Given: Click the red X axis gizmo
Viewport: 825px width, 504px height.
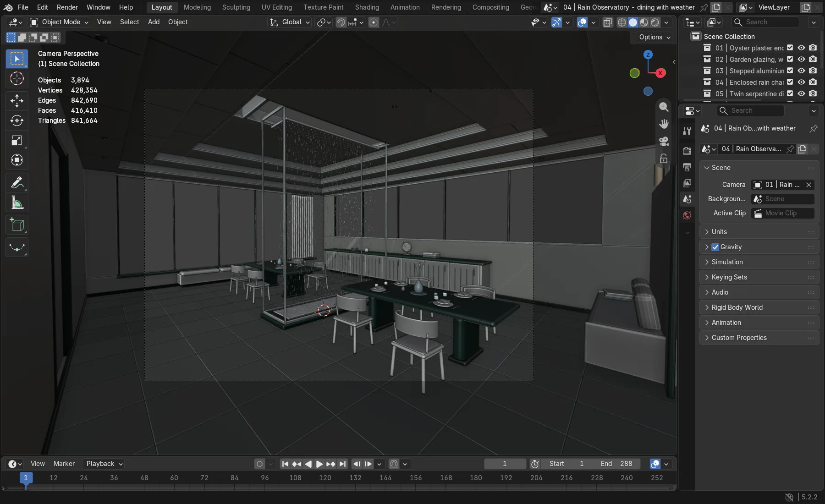Looking at the screenshot, I should click(660, 73).
